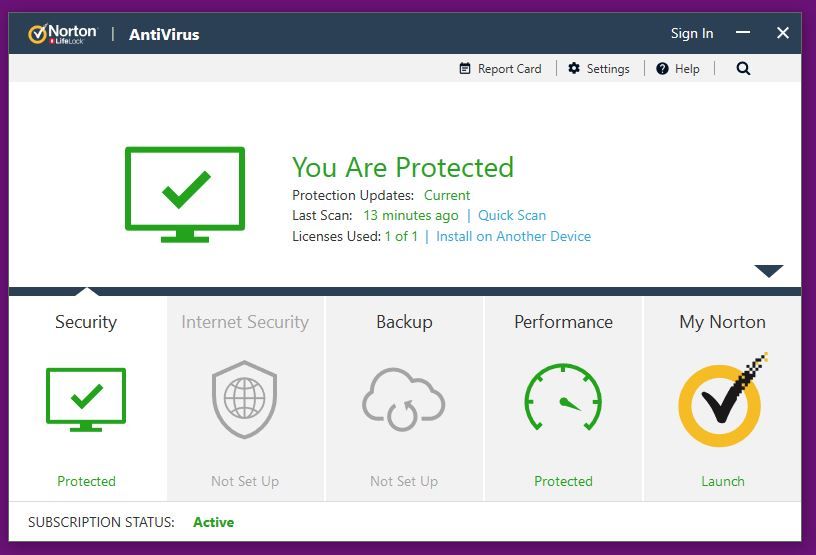Click the Active subscription status text
This screenshot has height=555, width=816.
[213, 522]
